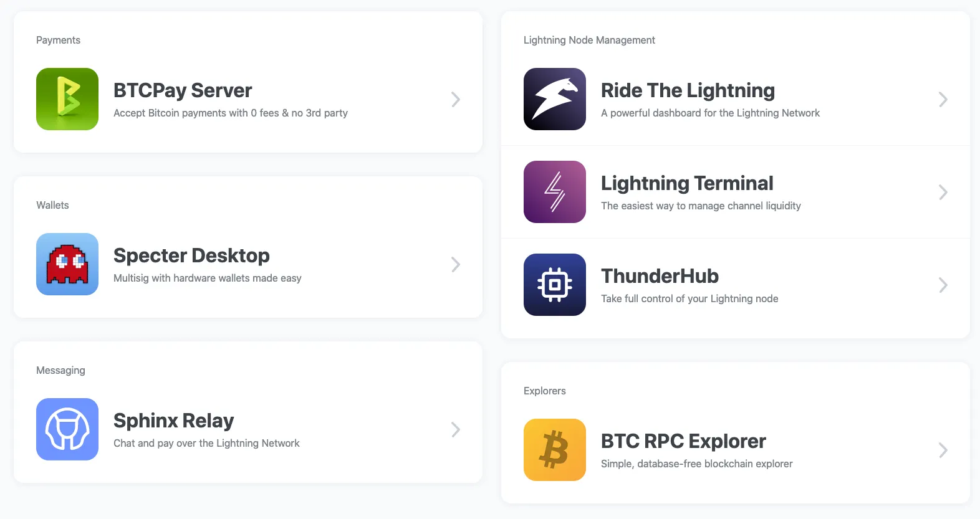Click the purple Lightning Terminal icon
Image resolution: width=980 pixels, height=519 pixels.
pos(555,192)
